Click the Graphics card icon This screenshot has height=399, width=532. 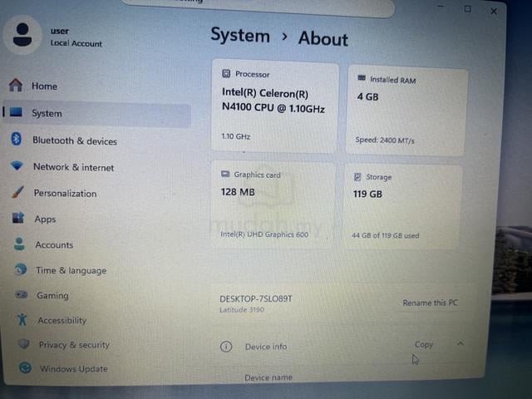225,174
